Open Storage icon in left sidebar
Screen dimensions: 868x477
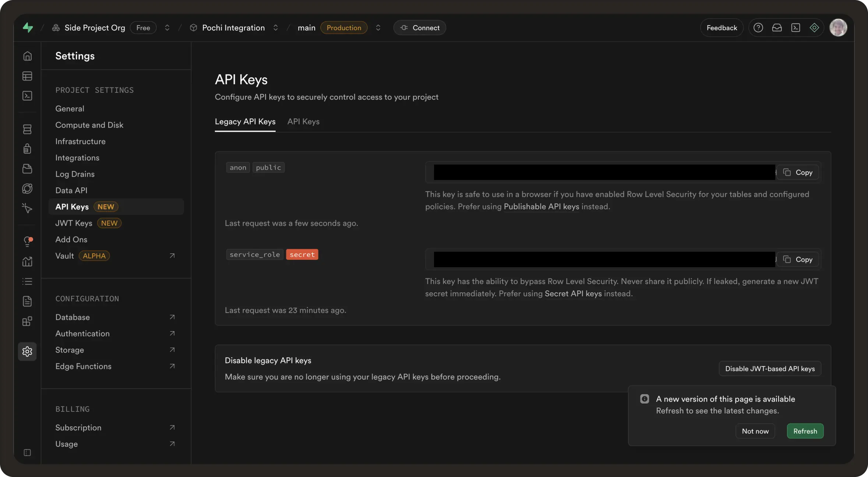27,169
